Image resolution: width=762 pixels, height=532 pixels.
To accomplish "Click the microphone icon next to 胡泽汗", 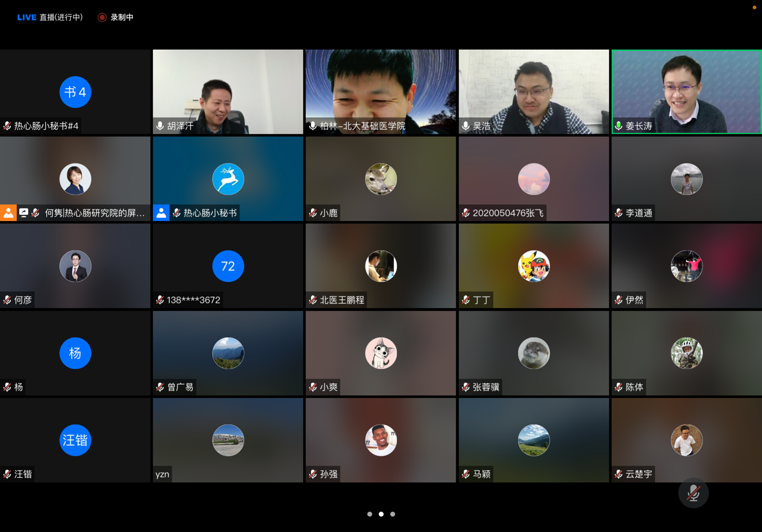I will [x=160, y=126].
